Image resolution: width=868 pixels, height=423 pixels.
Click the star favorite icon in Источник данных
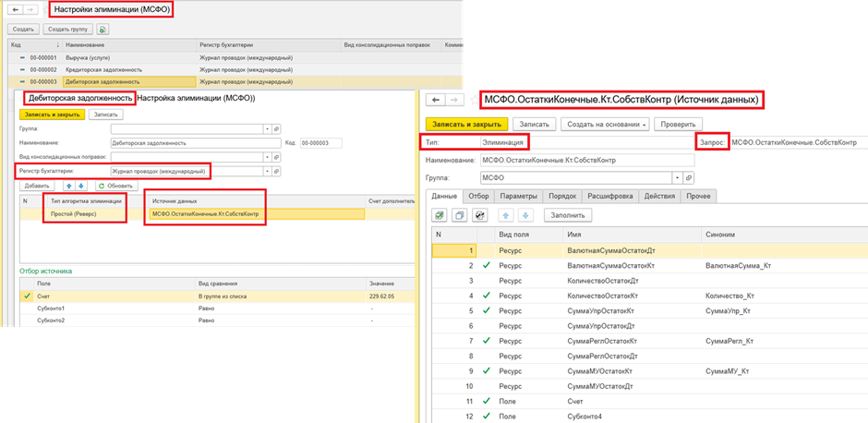click(474, 99)
